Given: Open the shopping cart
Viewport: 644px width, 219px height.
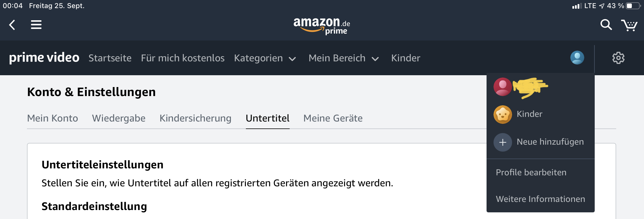Looking at the screenshot, I should pyautogui.click(x=629, y=25).
